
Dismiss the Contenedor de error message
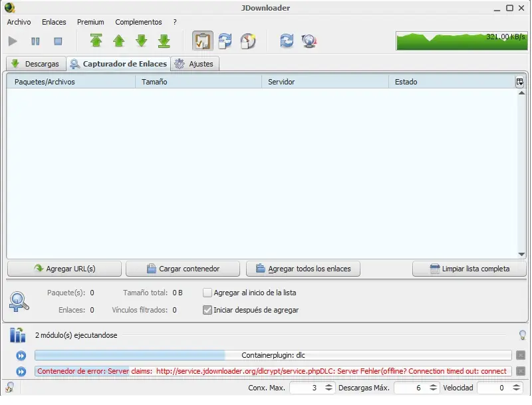pos(521,371)
